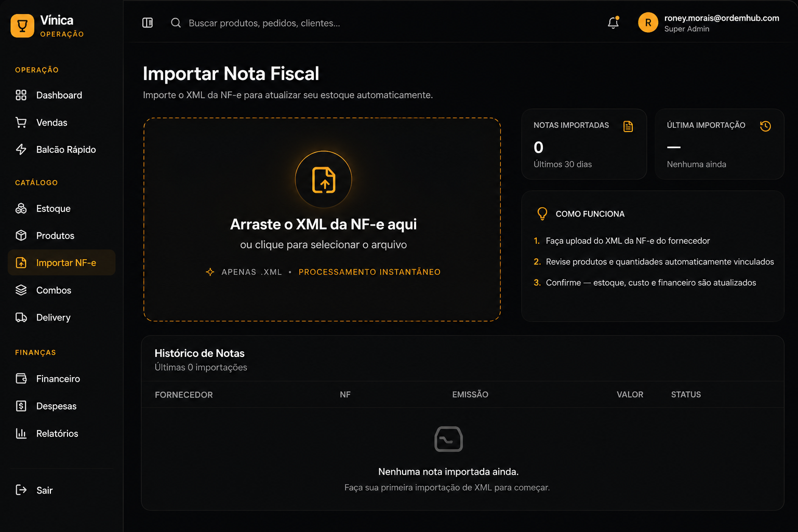Open Despesas page
This screenshot has width=798, height=532.
point(61,406)
